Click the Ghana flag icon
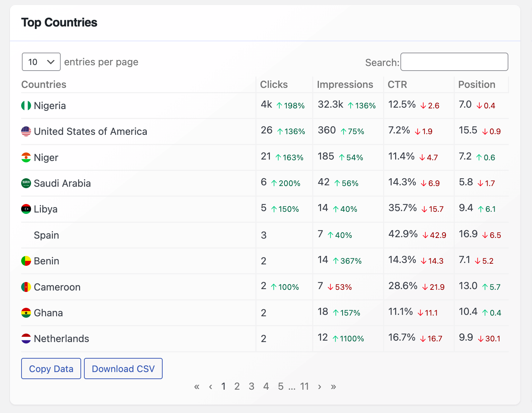 pos(26,313)
